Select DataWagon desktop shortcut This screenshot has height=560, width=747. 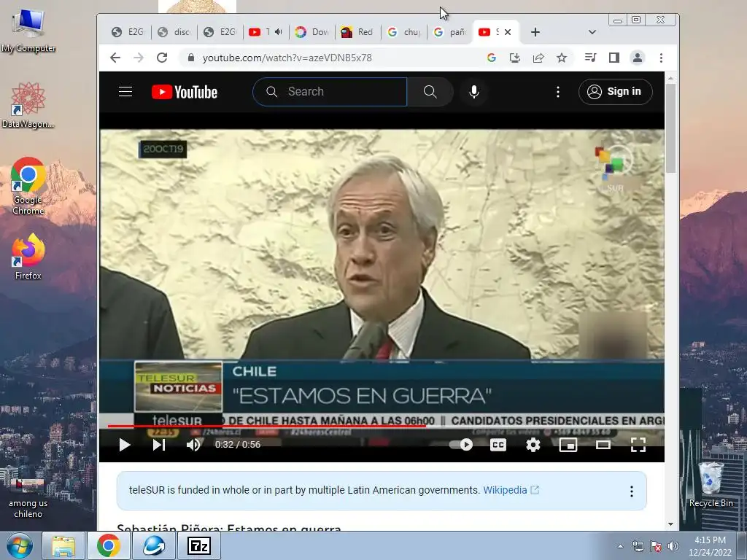point(28,105)
